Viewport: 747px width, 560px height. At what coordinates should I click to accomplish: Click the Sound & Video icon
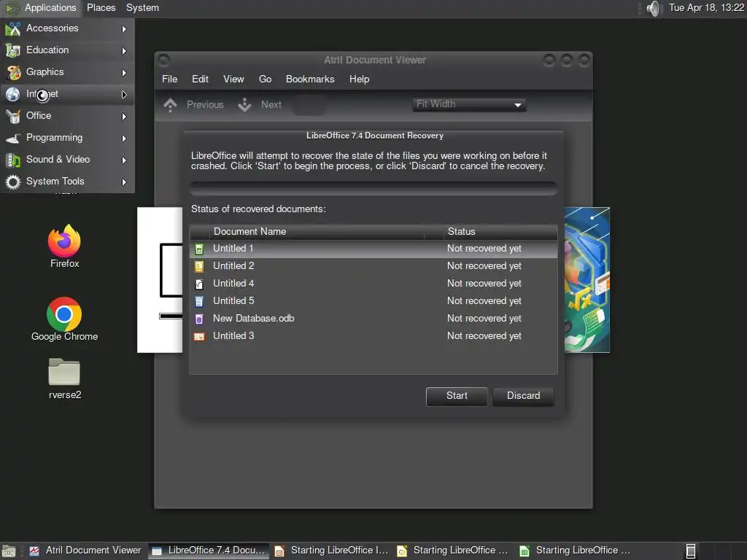tap(13, 160)
